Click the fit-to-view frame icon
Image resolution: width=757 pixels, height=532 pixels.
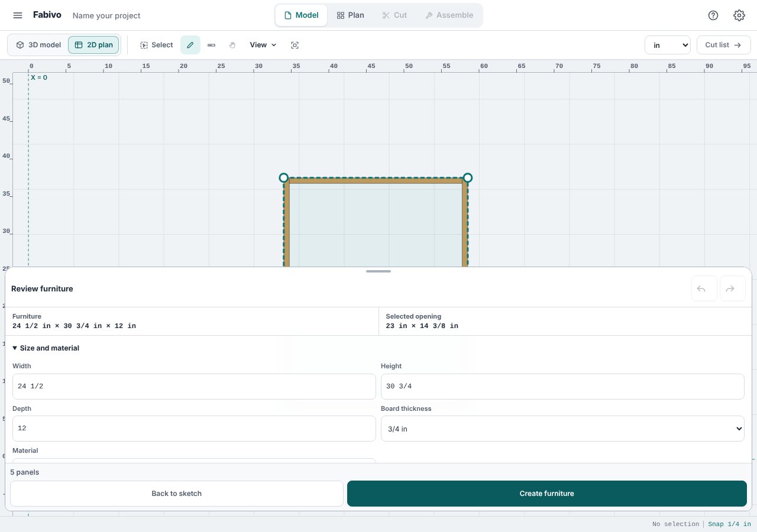point(295,45)
